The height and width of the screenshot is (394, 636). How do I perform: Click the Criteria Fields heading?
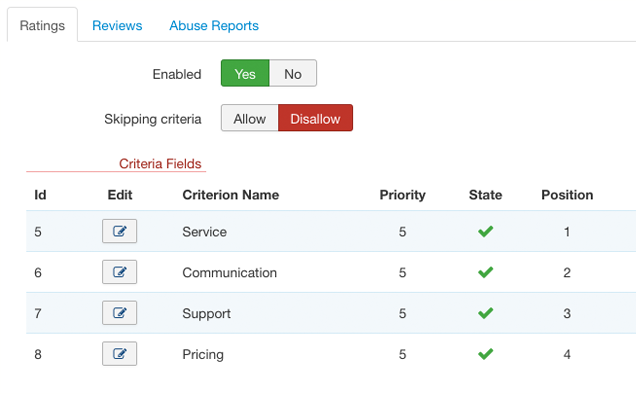point(160,164)
